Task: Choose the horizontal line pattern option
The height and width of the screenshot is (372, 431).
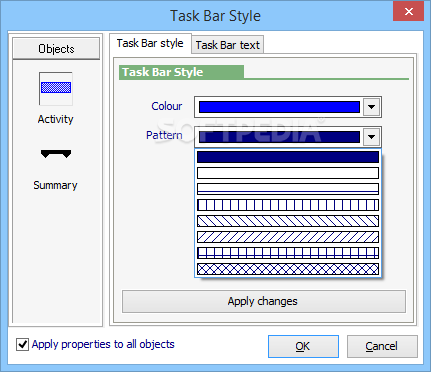Action: click(288, 189)
